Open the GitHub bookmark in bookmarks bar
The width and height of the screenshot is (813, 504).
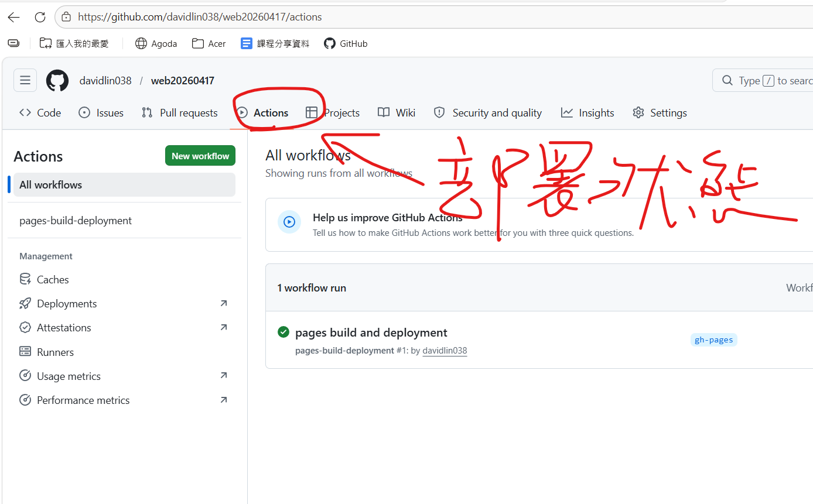coord(346,43)
